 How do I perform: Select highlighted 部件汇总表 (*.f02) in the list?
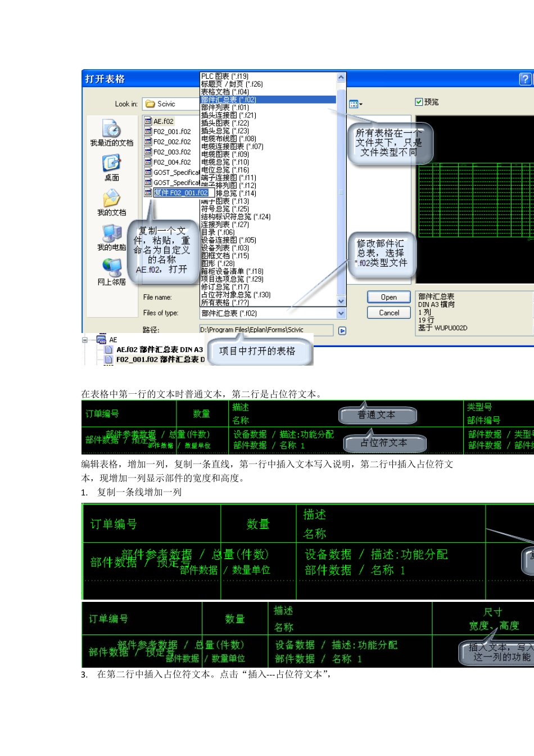(268, 100)
